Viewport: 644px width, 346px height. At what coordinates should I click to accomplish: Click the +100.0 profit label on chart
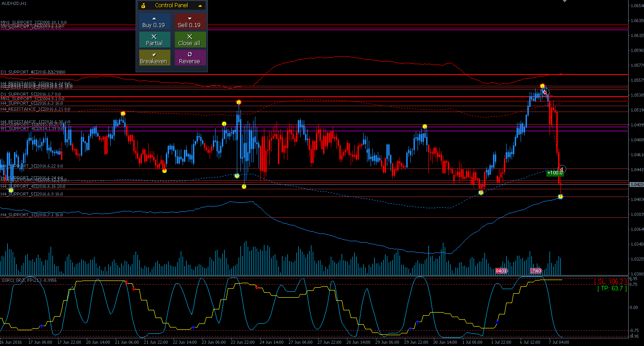click(555, 173)
